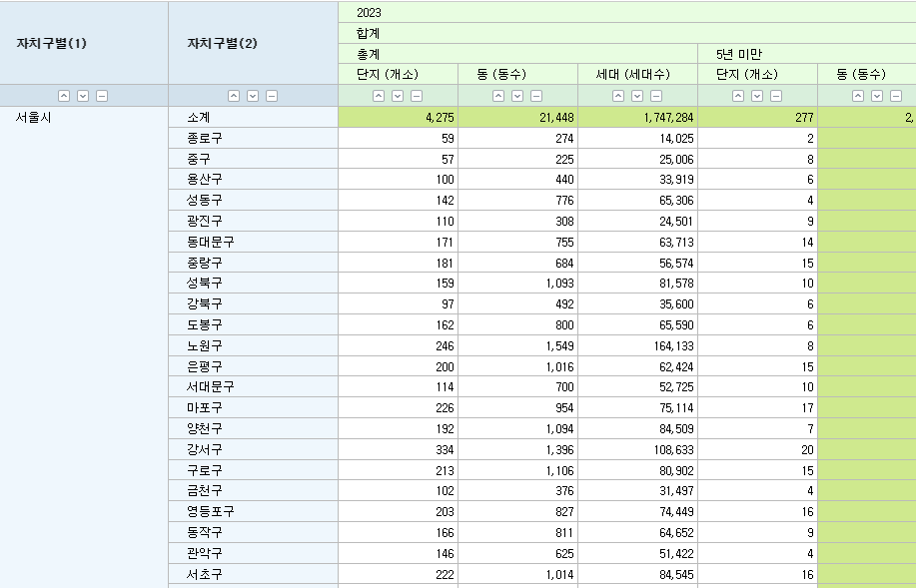Select the 관악구 row label
916x588 pixels.
254,553
